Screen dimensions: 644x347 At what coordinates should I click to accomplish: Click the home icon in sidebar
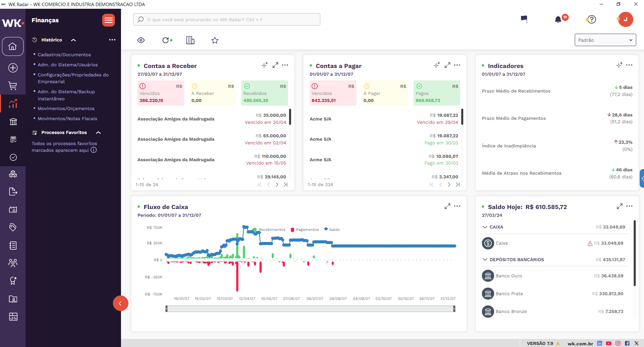[13, 46]
